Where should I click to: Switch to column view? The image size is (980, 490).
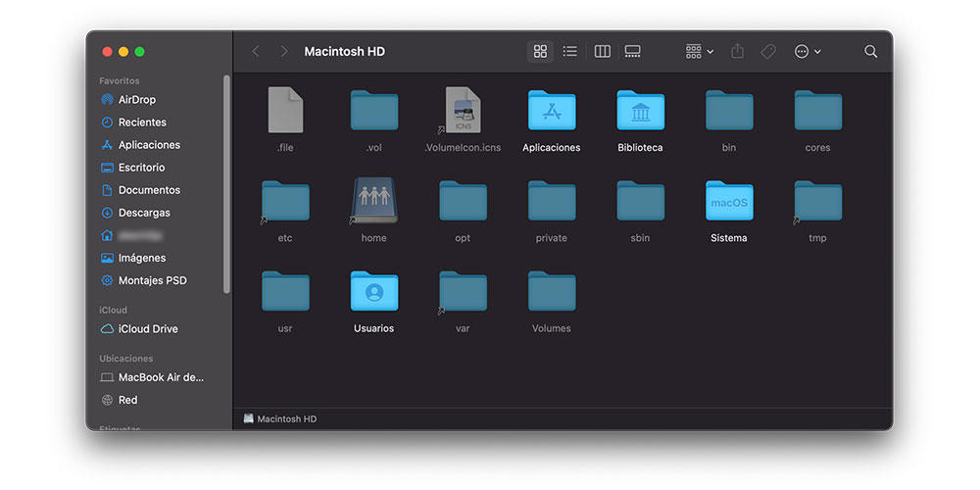pyautogui.click(x=603, y=51)
